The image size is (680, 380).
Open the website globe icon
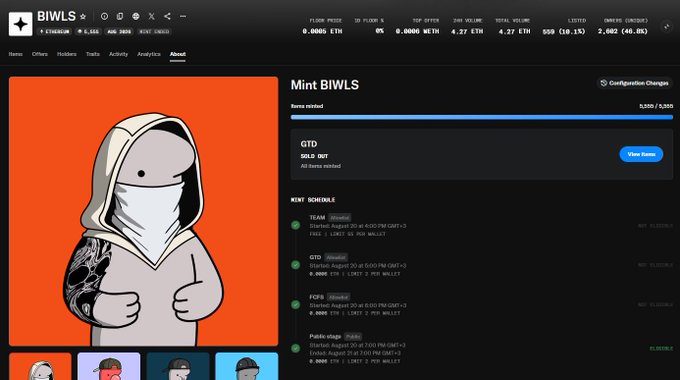[136, 16]
